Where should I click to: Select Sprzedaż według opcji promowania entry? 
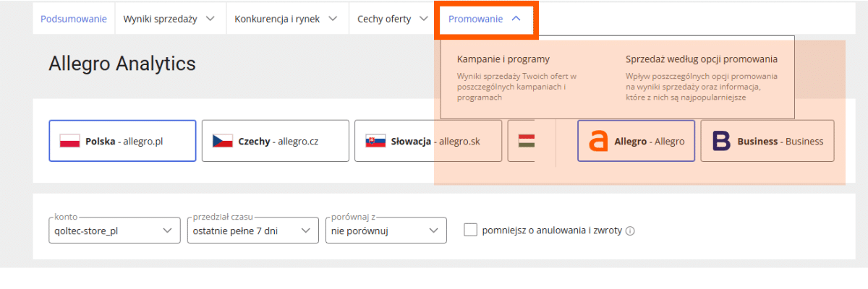pos(702,59)
